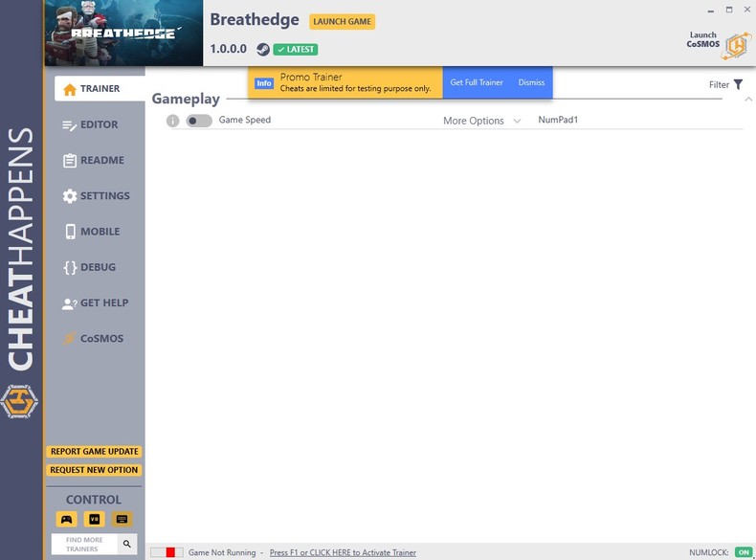The width and height of the screenshot is (756, 560).
Task: Click the LAUNCH GAME button
Action: click(x=343, y=22)
